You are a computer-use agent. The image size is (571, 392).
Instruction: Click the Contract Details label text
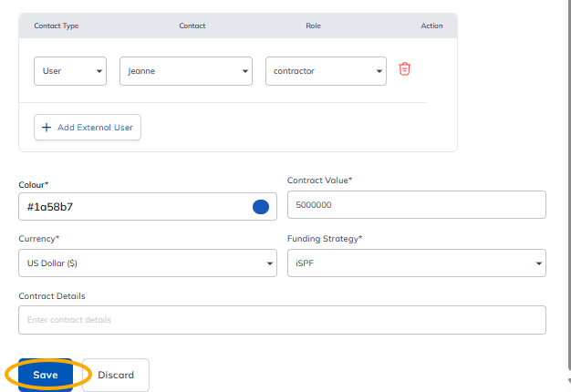52,296
